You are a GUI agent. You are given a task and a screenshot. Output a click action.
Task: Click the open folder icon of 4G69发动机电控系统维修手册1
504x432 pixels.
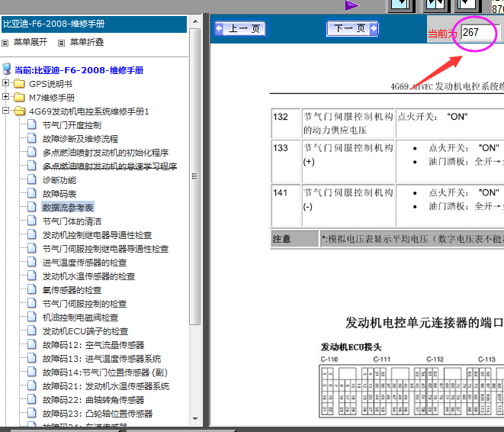coord(19,111)
